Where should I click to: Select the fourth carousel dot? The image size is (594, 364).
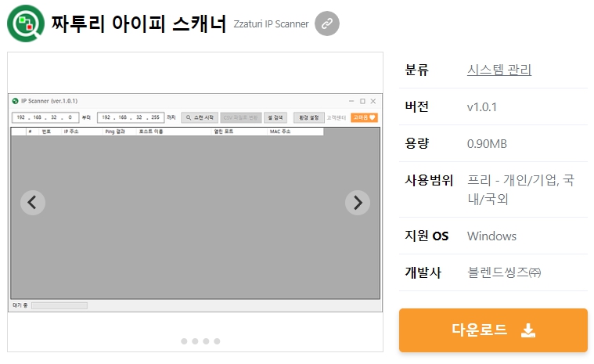pos(217,341)
